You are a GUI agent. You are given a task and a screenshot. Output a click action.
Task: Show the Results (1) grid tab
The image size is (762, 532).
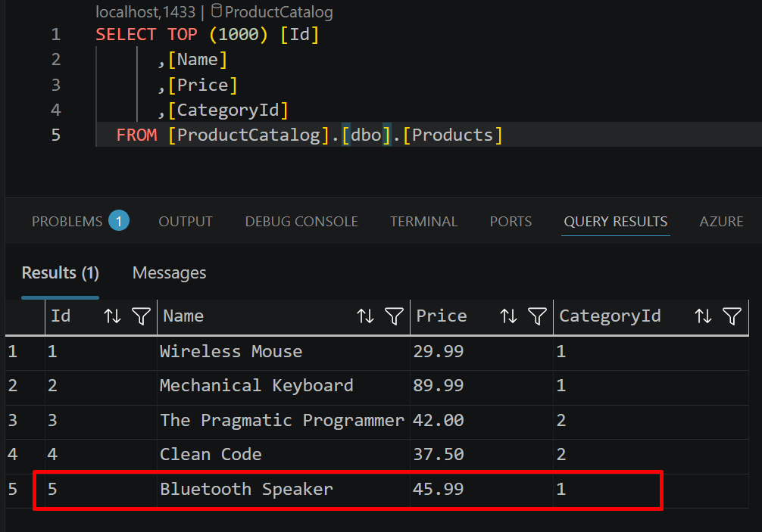(61, 272)
